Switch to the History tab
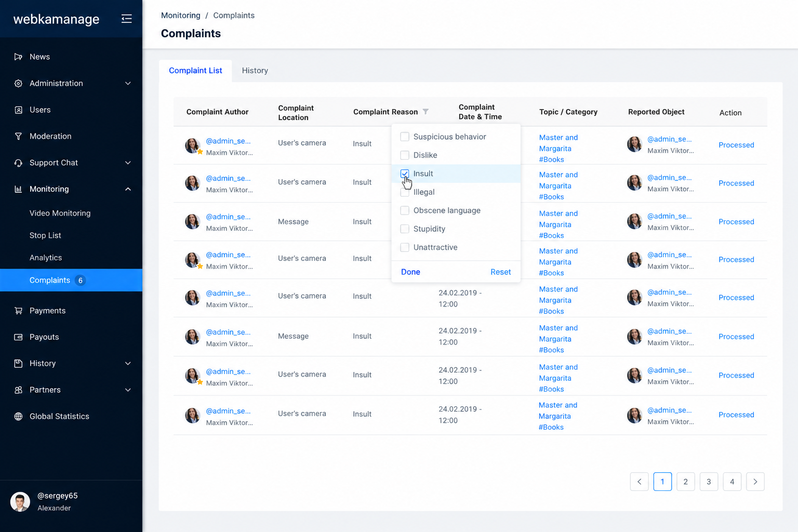Screen dimensions: 798x532 (x=255, y=71)
